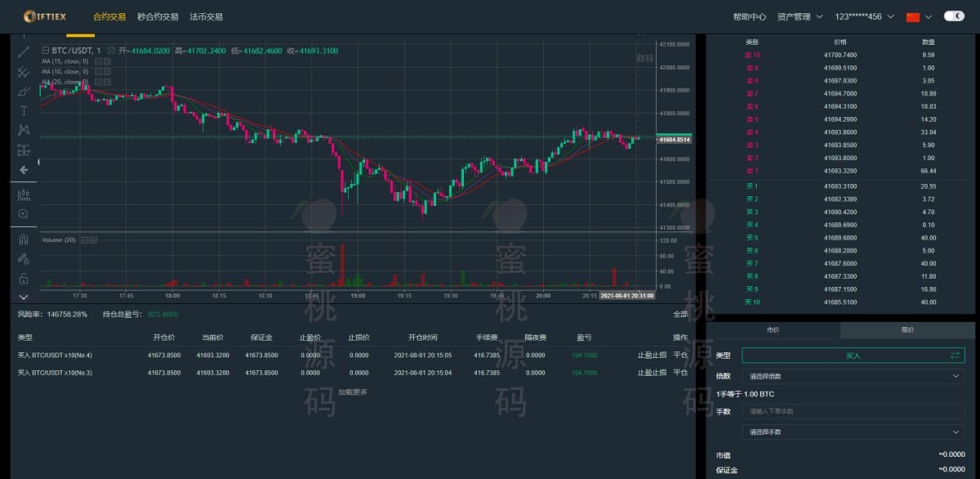The height and width of the screenshot is (479, 980).
Task: Select the text annotation tool
Action: [x=23, y=110]
